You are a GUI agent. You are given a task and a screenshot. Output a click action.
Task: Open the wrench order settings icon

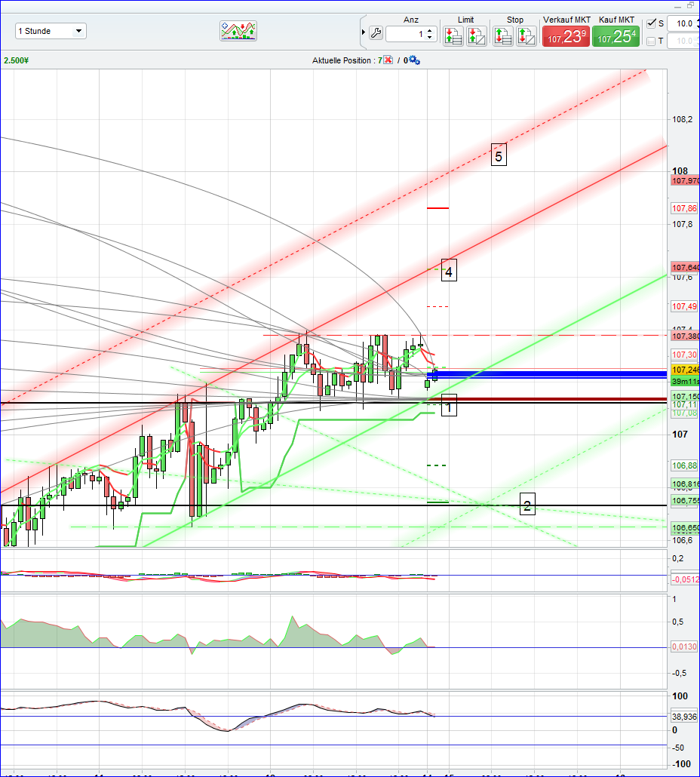tap(376, 33)
